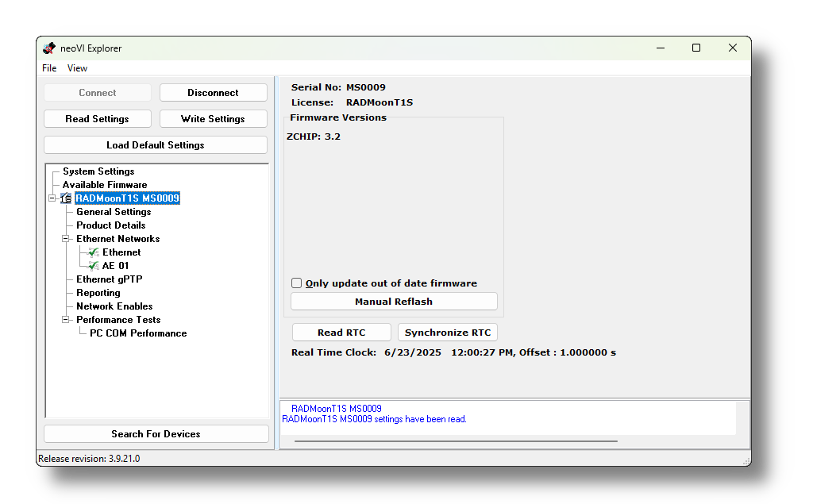Click the Manual Reflash button

click(x=394, y=302)
